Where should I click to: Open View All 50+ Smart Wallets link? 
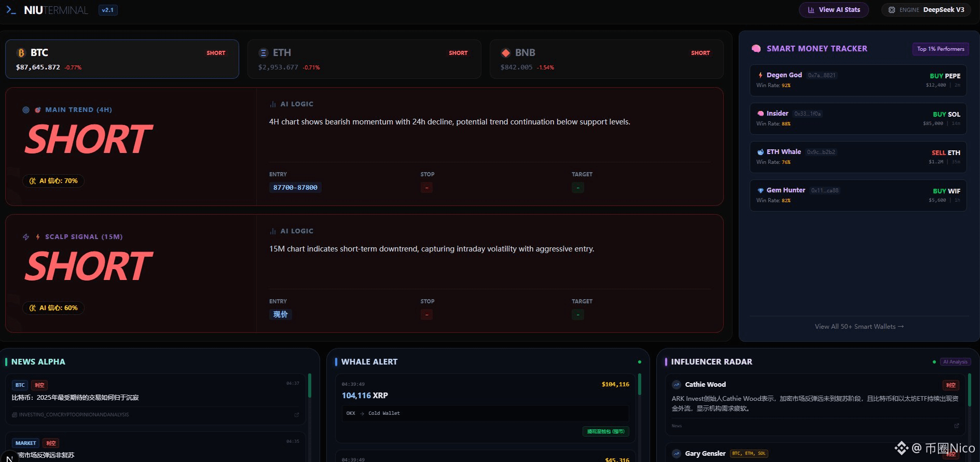point(859,327)
